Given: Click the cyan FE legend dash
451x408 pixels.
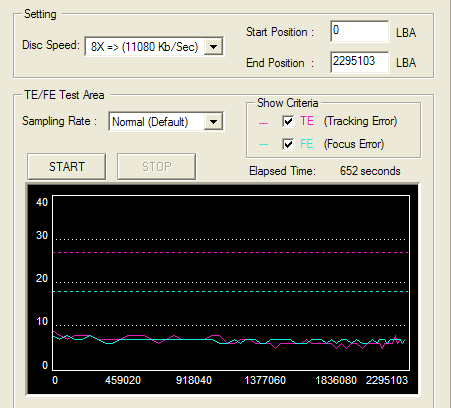Looking at the screenshot, I should point(263,145).
